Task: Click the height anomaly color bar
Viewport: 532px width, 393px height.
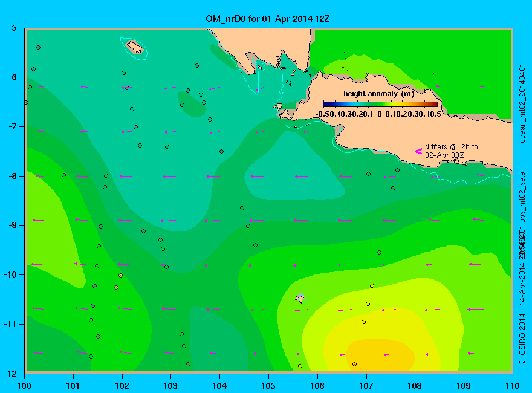Action: pyautogui.click(x=380, y=104)
